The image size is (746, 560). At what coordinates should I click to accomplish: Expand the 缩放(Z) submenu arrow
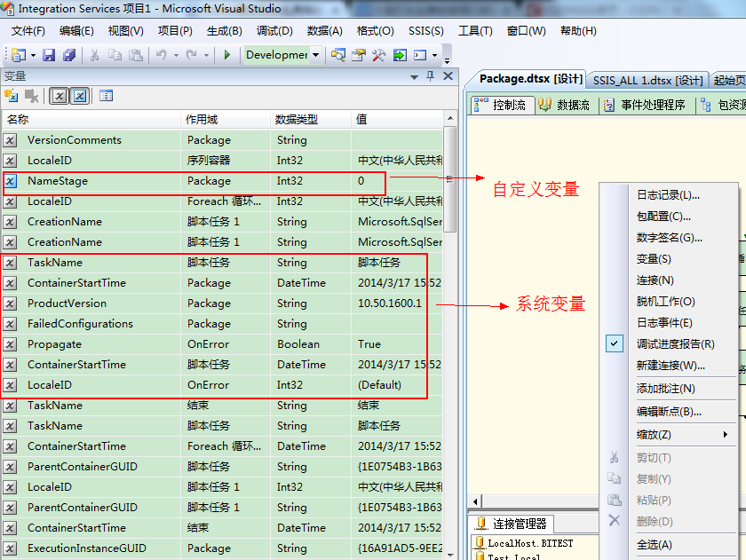tap(726, 434)
